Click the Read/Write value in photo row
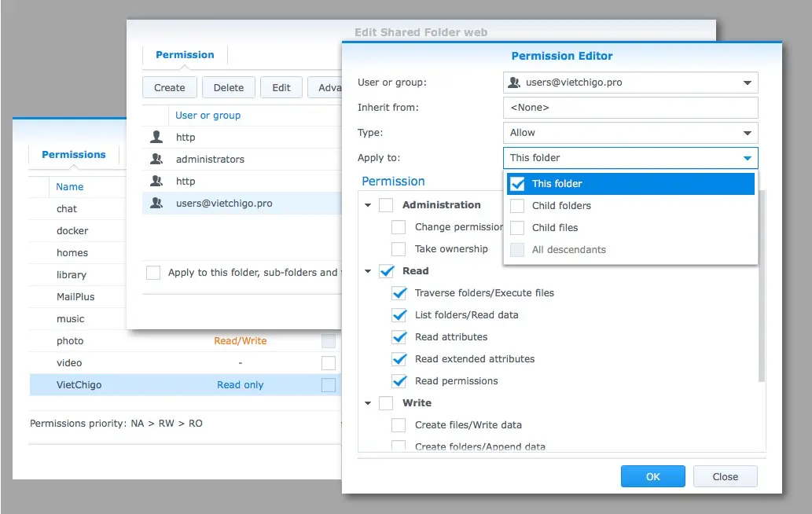The height and width of the screenshot is (514, 812). [x=241, y=340]
